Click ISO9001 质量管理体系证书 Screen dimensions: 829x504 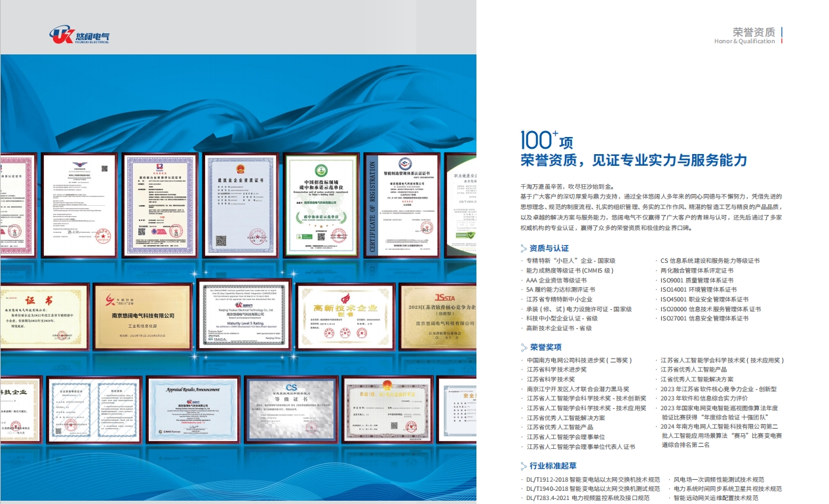(697, 280)
